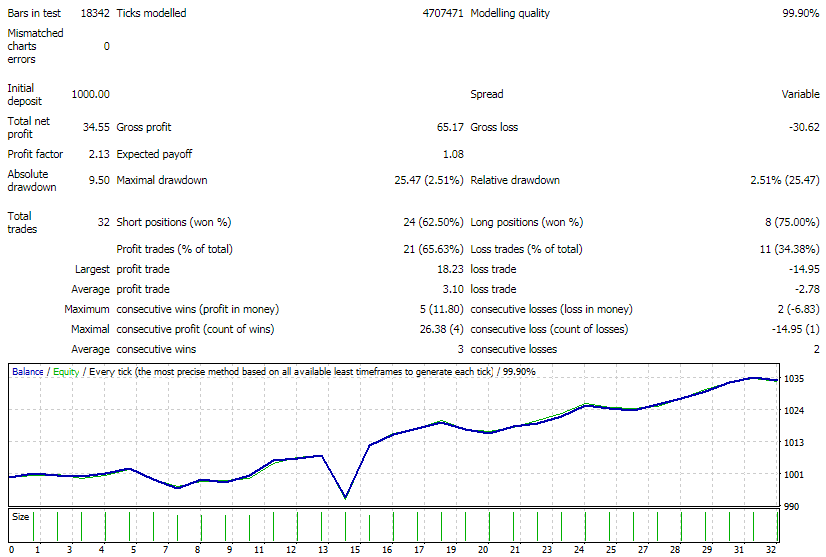Viewport: 826px width, 557px height.
Task: Select the Ticks modelled value 4707471
Action: click(x=442, y=13)
